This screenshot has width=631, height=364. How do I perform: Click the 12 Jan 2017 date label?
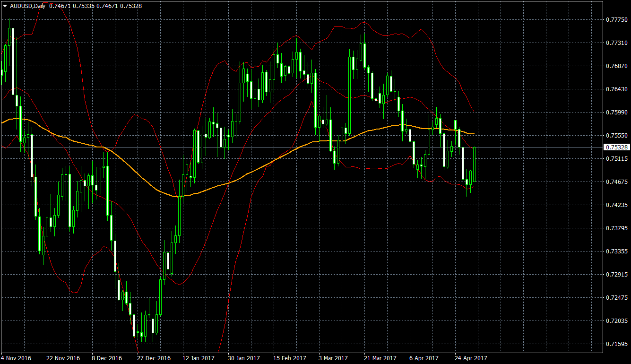199,358
